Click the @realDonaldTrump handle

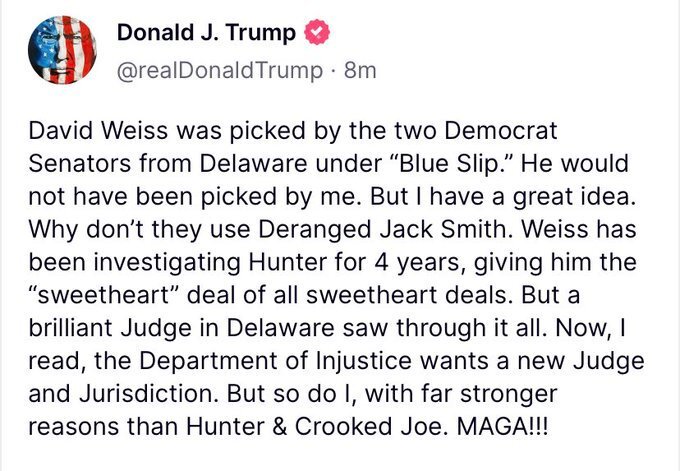click(x=220, y=71)
